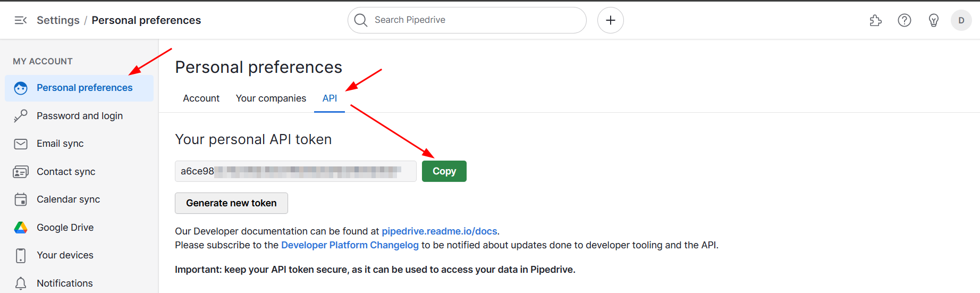Go to Password and login settings
The image size is (980, 293).
80,116
